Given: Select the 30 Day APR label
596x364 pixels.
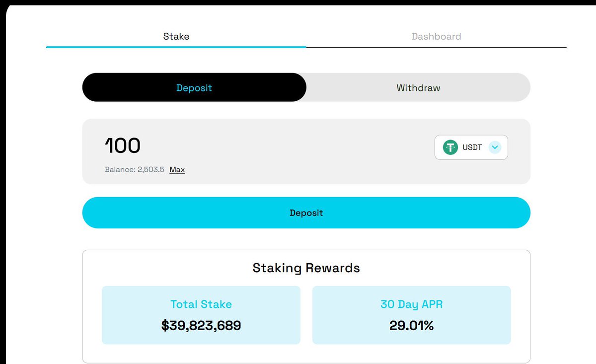Looking at the screenshot, I should pyautogui.click(x=411, y=304).
